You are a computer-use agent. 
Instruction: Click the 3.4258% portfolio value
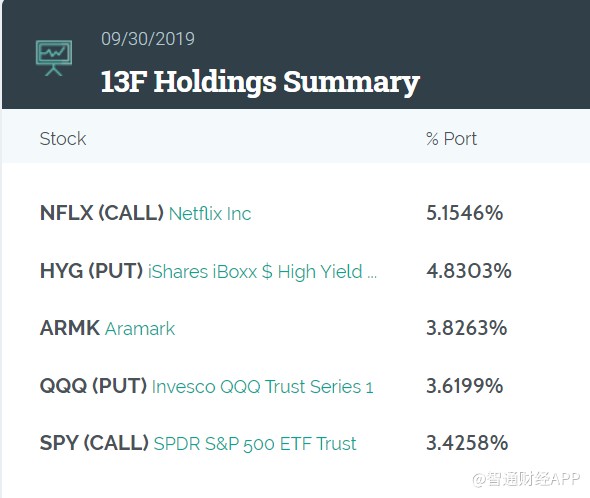[x=467, y=443]
